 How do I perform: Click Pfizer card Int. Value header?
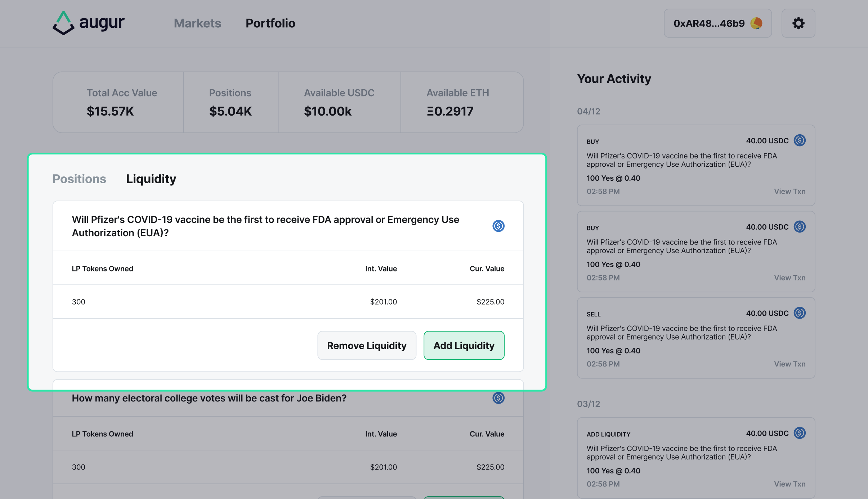(381, 269)
